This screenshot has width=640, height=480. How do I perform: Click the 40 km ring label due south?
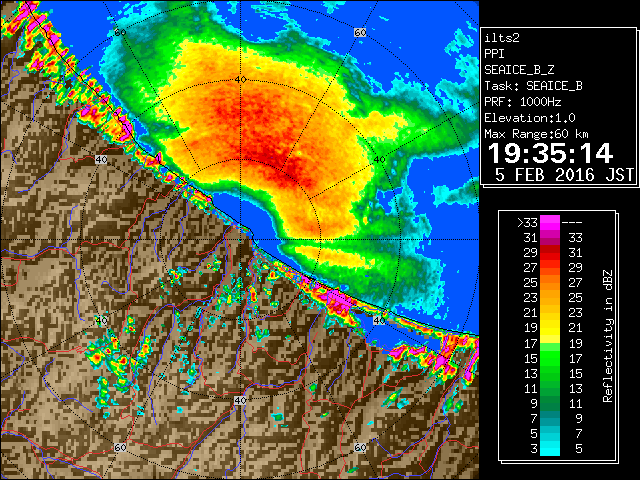coord(240,400)
